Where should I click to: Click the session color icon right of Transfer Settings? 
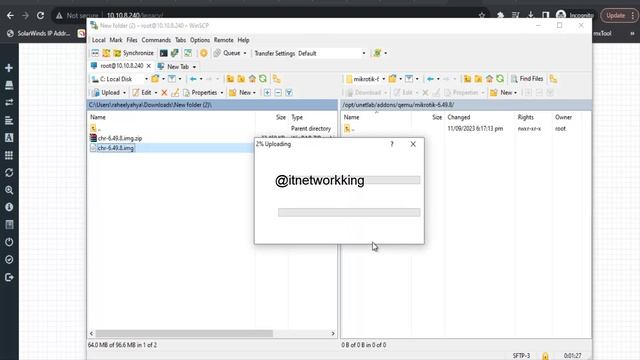coord(377,53)
